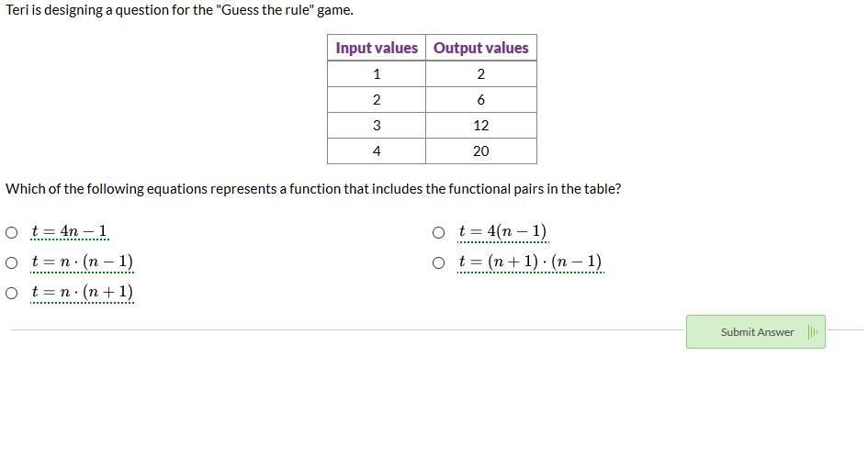Click the output value 20 table cell

tap(481, 151)
